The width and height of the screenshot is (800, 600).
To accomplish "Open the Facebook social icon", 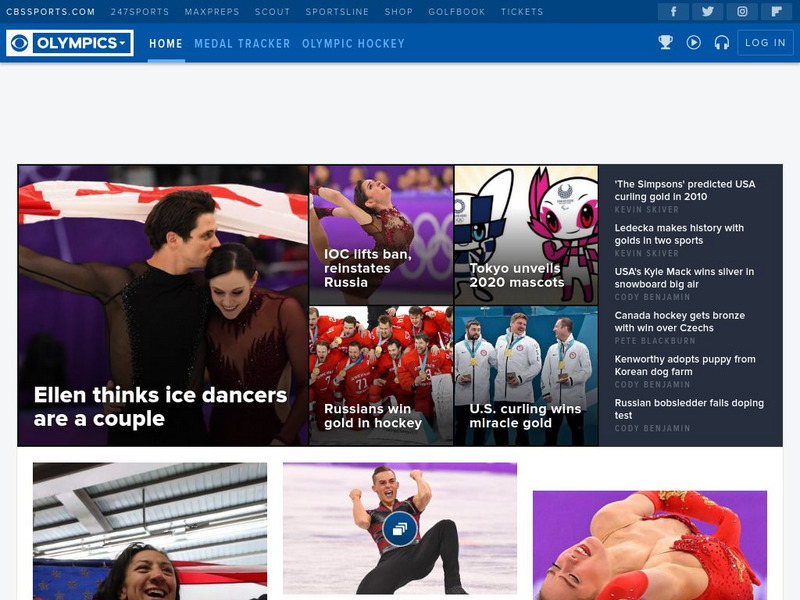I will tap(673, 12).
